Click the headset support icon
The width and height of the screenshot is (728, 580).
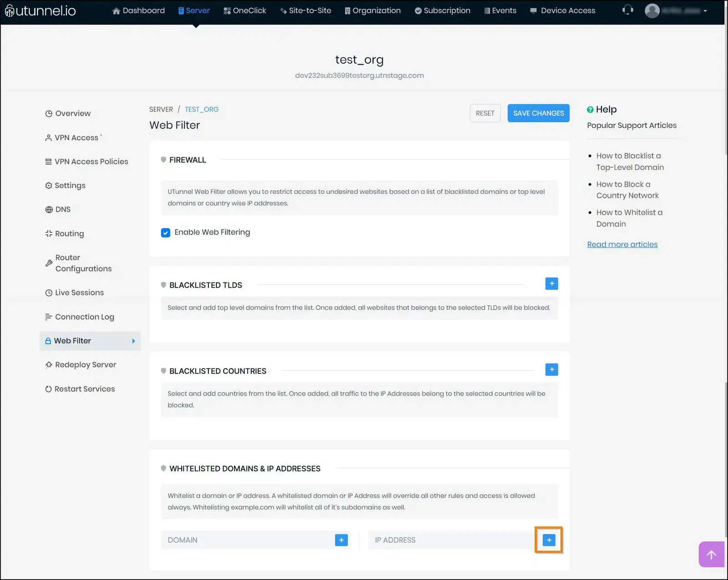(x=628, y=10)
